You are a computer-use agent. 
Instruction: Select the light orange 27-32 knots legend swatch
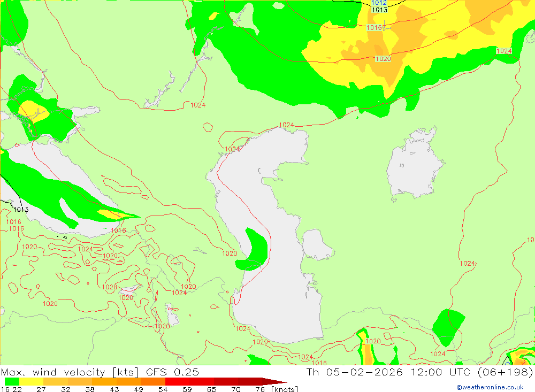click(56, 381)
